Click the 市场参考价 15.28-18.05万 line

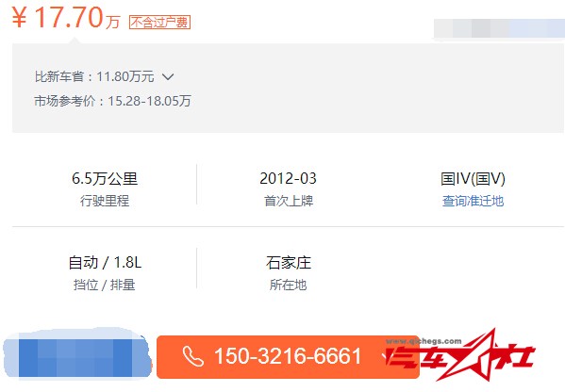tap(112, 101)
